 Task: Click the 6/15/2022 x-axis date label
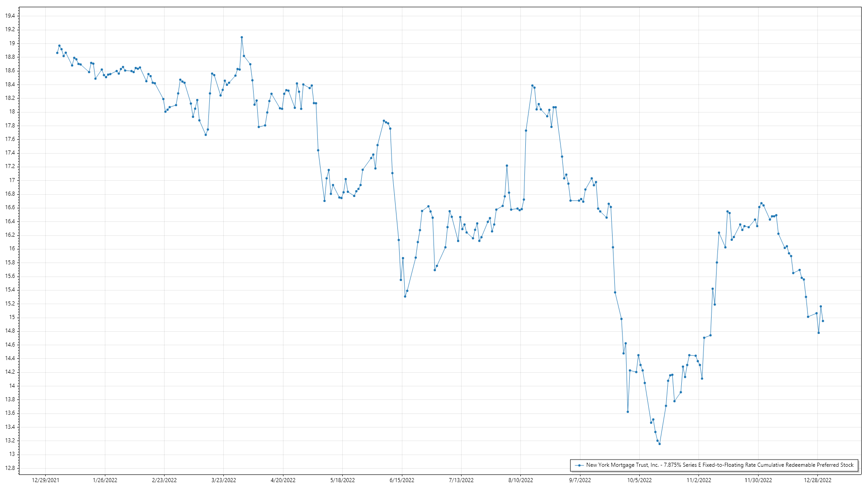(401, 480)
